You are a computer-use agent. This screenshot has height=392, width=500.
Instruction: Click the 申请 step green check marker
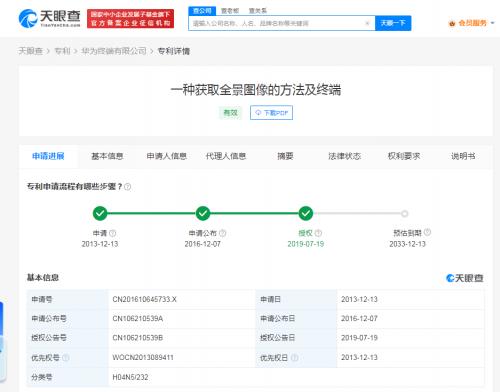(100, 213)
